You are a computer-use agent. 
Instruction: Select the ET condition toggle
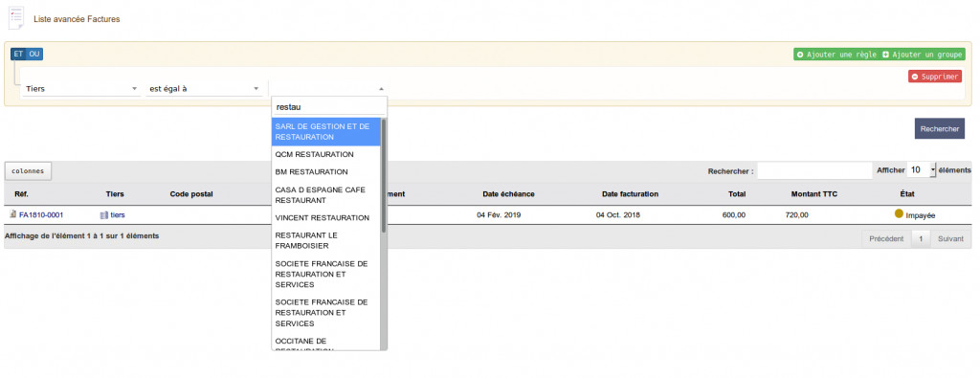click(18, 54)
